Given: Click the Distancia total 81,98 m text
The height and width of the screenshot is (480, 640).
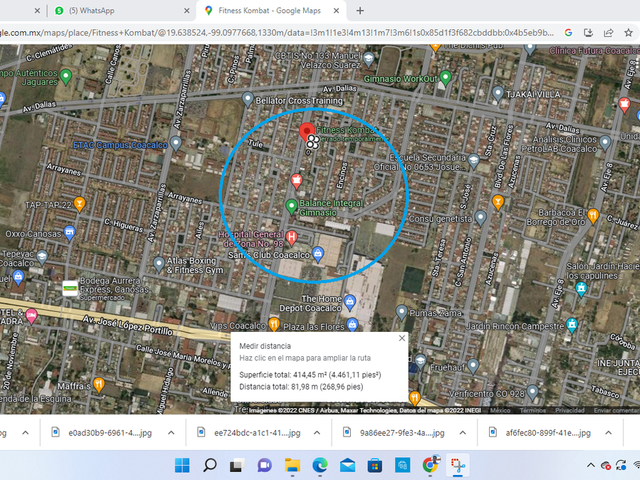Looking at the screenshot, I should (301, 387).
